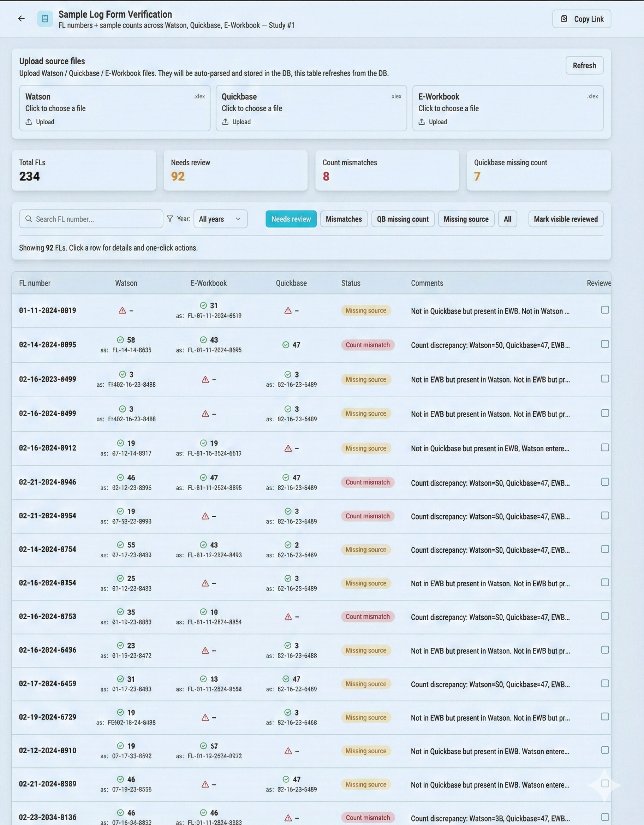Click the floating sparkle icon at bottom right
The width and height of the screenshot is (644, 825).
tap(604, 785)
